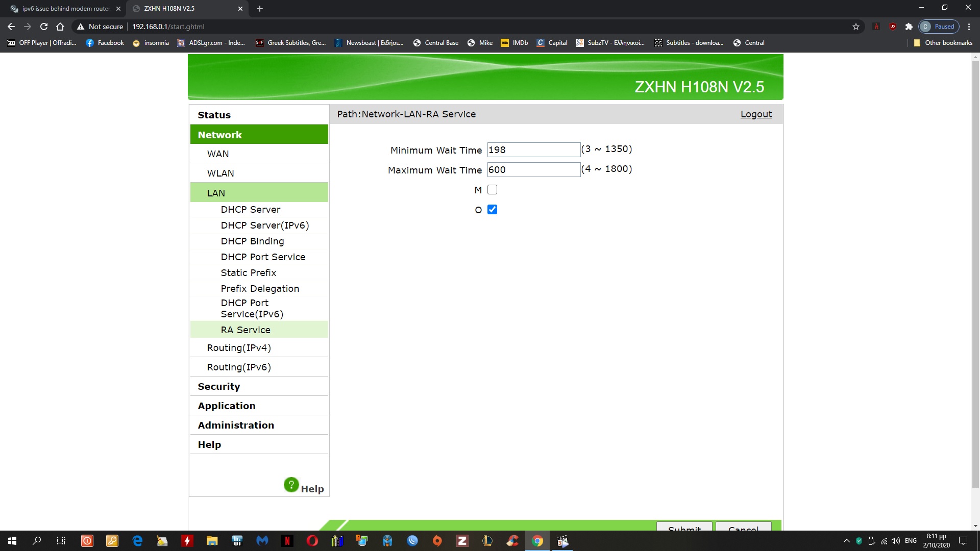Image resolution: width=980 pixels, height=551 pixels.
Task: Reload the router page
Action: pyautogui.click(x=44, y=27)
